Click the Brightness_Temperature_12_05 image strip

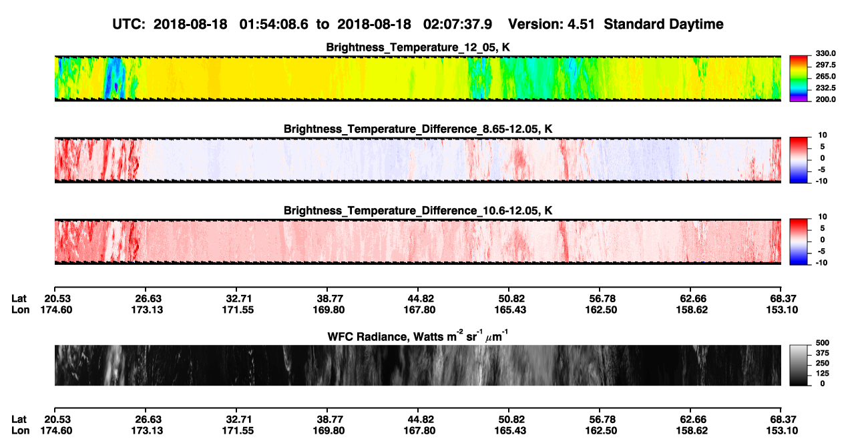[417, 78]
